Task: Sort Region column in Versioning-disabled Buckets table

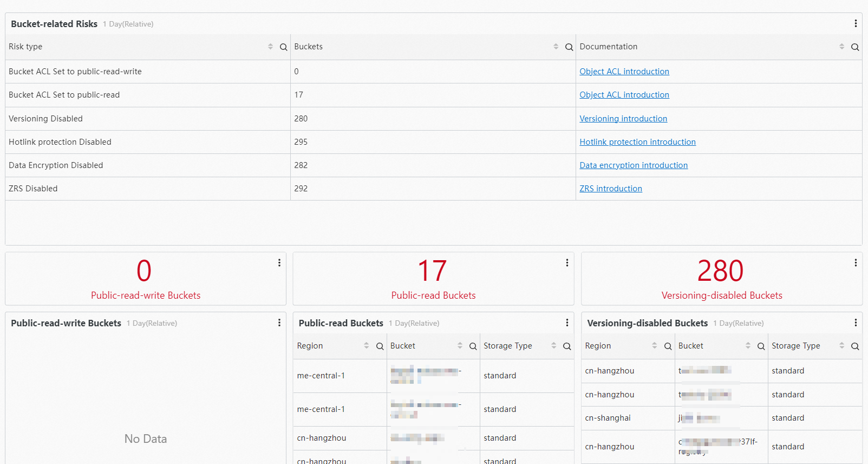Action: 654,346
